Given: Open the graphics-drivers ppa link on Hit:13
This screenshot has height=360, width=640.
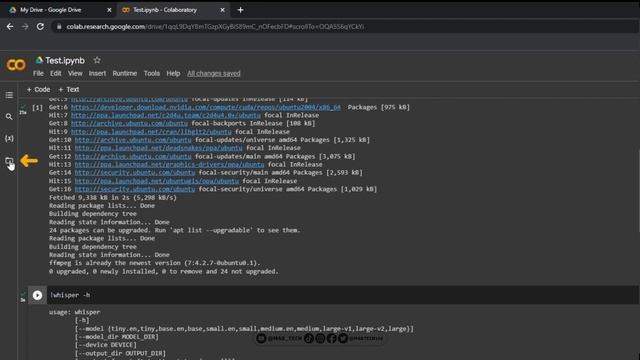Looking at the screenshot, I should (169, 164).
